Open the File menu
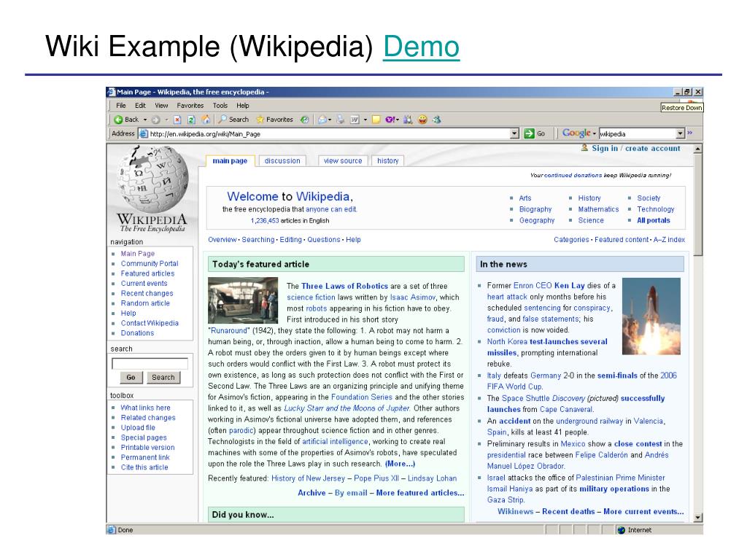Image resolution: width=747 pixels, height=560 pixels. pos(121,106)
